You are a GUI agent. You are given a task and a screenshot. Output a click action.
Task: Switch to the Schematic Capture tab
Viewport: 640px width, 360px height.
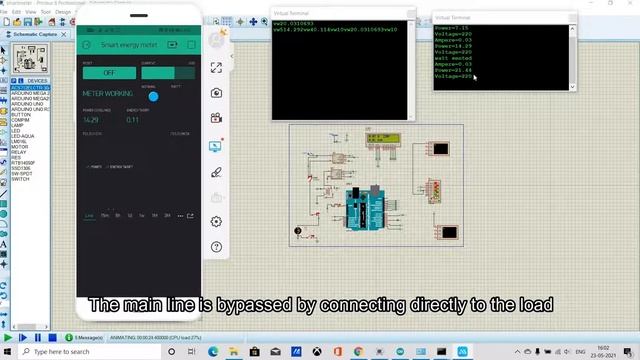point(35,34)
